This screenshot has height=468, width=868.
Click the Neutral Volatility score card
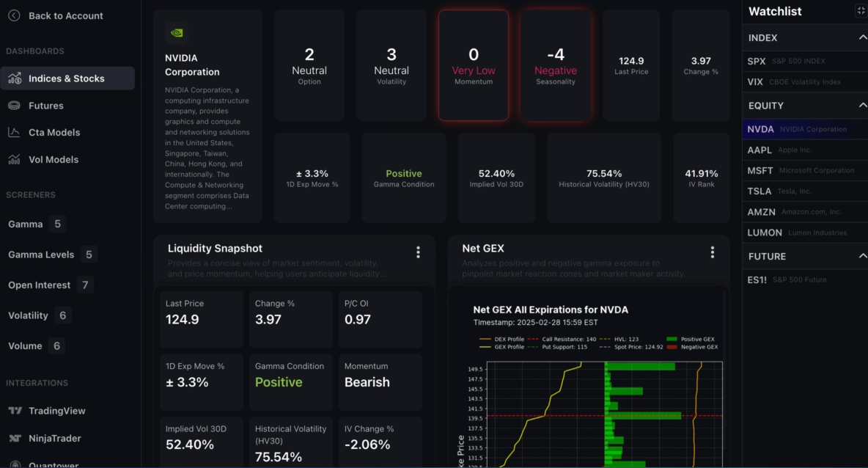pyautogui.click(x=391, y=65)
